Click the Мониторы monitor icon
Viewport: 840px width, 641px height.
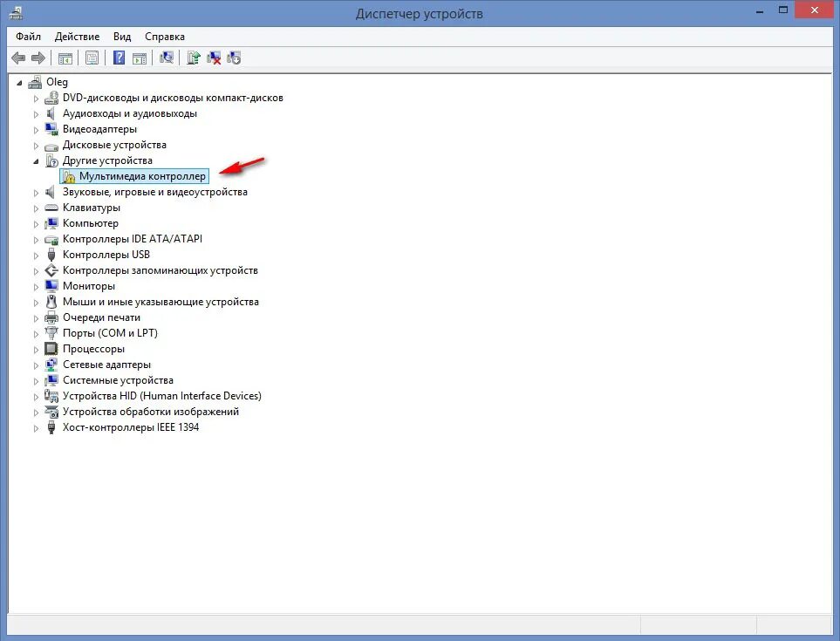[x=51, y=286]
